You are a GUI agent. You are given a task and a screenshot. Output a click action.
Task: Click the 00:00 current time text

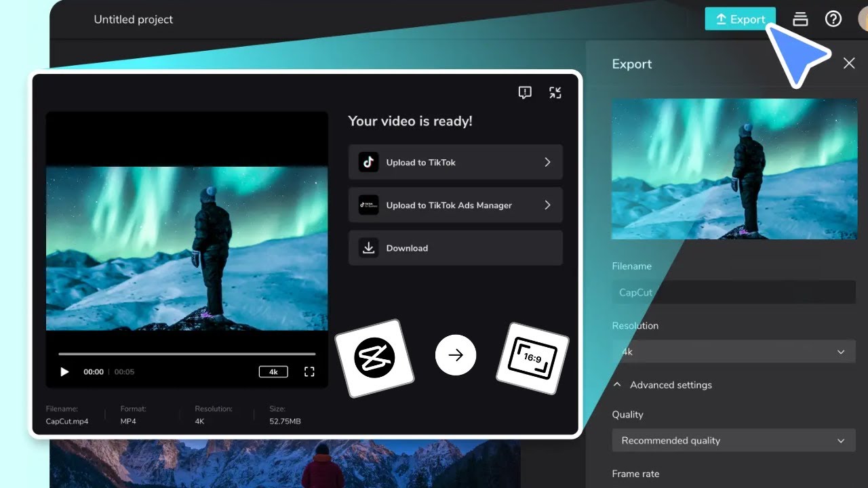point(94,371)
